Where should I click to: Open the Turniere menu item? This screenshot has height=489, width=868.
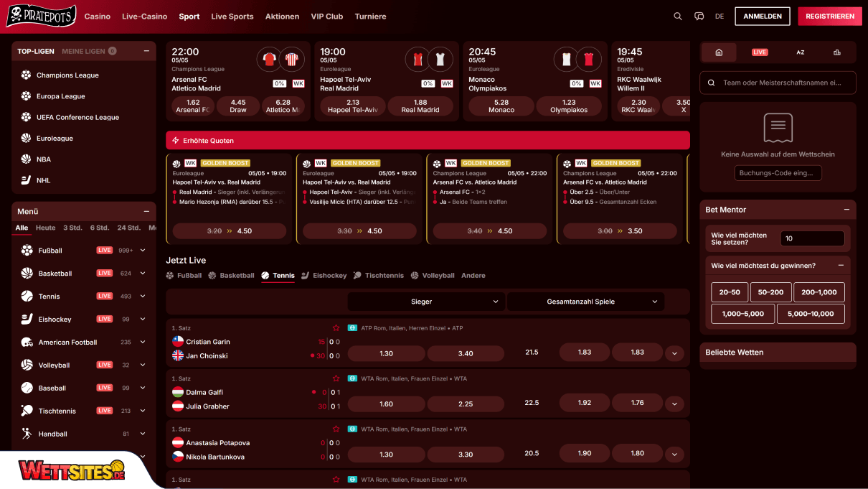click(370, 16)
